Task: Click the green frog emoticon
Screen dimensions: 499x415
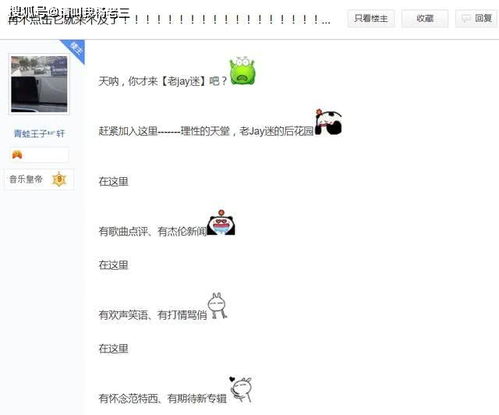Action: 242,70
